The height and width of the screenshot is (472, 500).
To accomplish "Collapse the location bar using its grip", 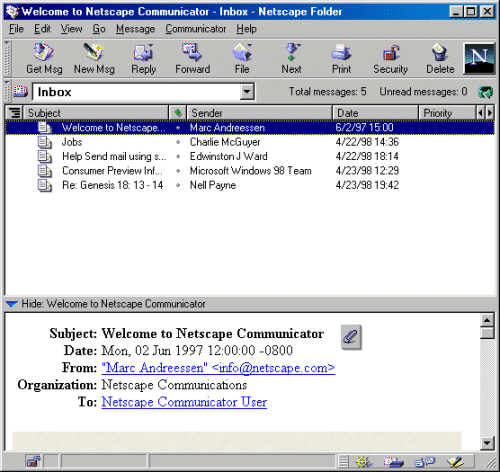I will coord(7,91).
